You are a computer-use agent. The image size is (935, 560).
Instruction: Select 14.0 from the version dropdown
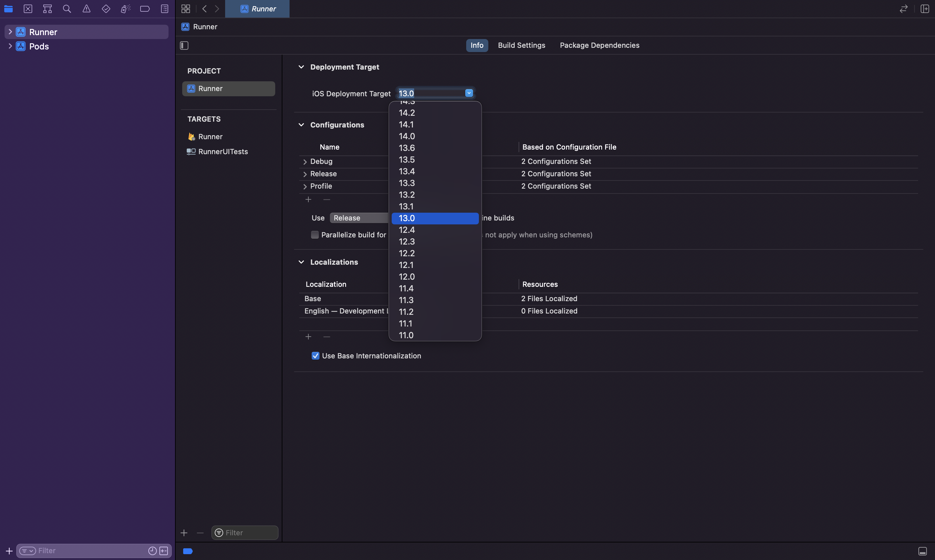pos(407,136)
